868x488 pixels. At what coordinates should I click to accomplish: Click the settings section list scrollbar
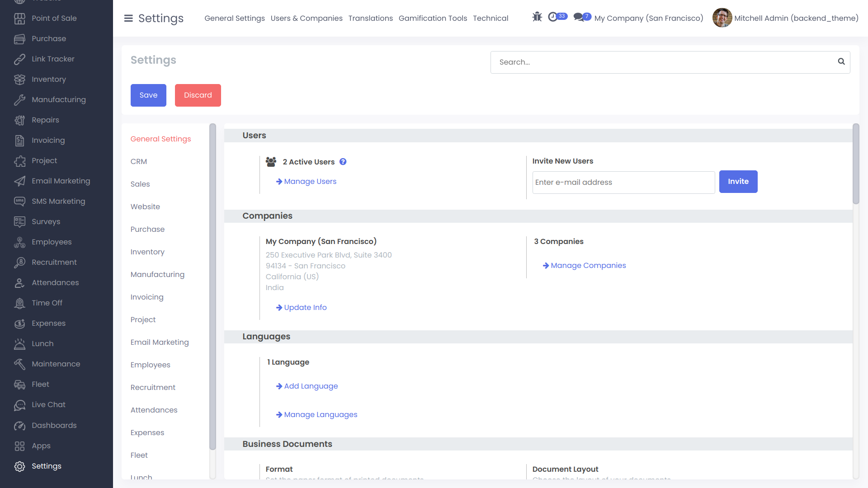212,286
